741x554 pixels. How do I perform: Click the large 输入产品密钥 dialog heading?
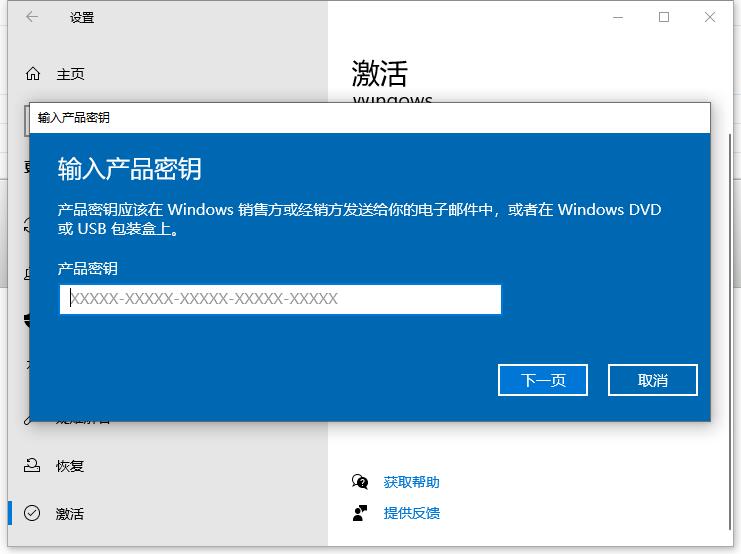[x=129, y=169]
